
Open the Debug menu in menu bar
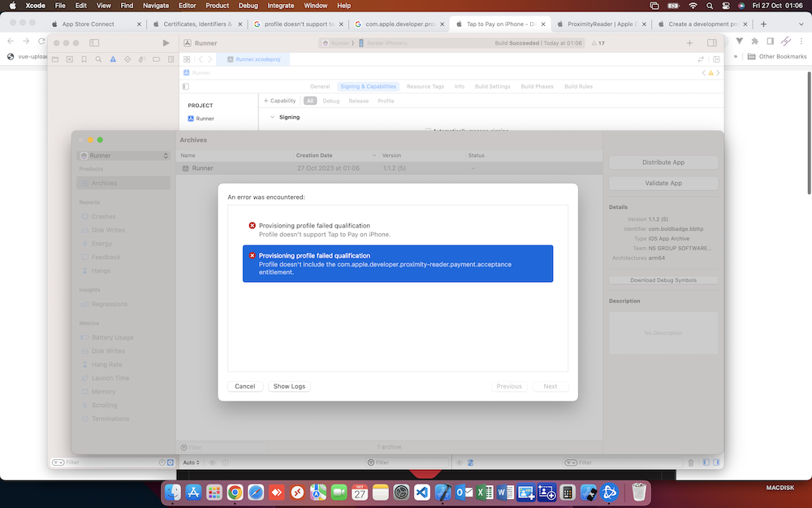coord(248,6)
